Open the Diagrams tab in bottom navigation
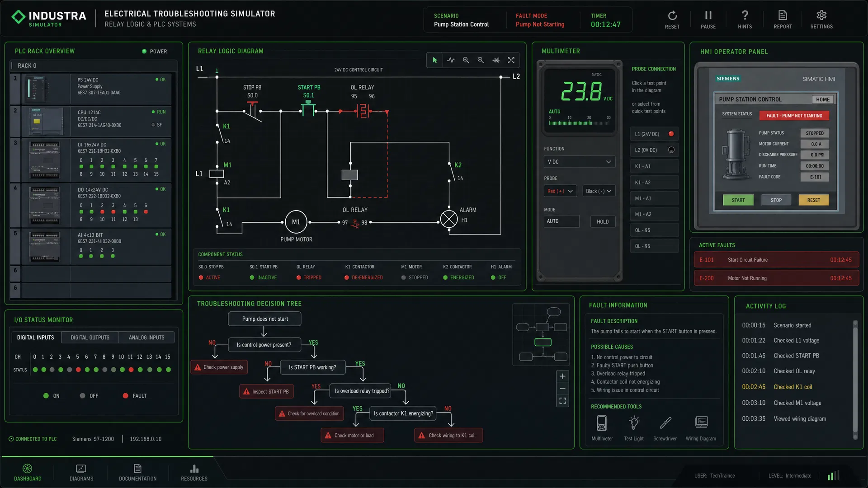 pyautogui.click(x=81, y=473)
